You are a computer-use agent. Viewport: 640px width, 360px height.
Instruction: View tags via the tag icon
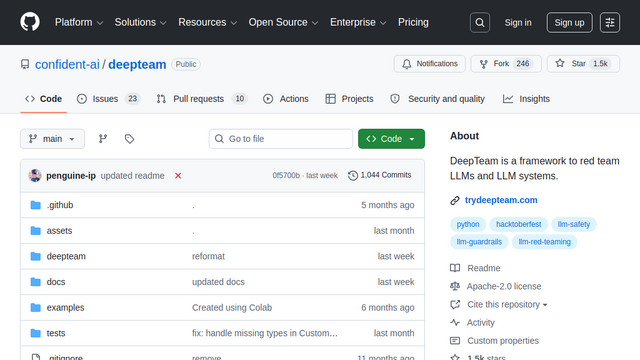[x=129, y=139]
